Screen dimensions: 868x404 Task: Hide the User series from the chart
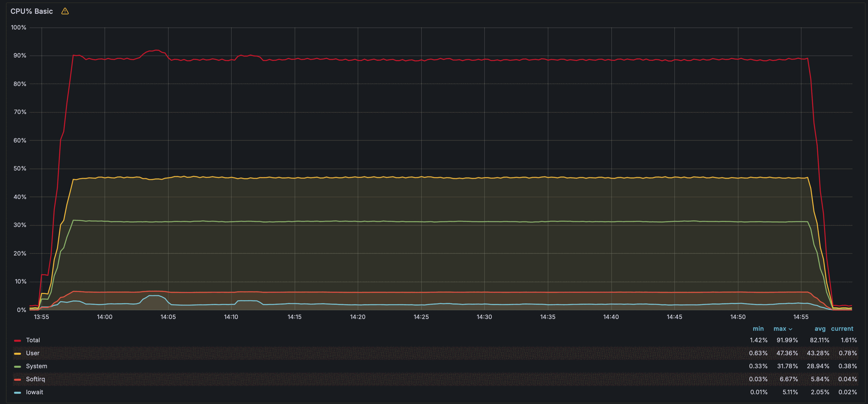(32, 353)
